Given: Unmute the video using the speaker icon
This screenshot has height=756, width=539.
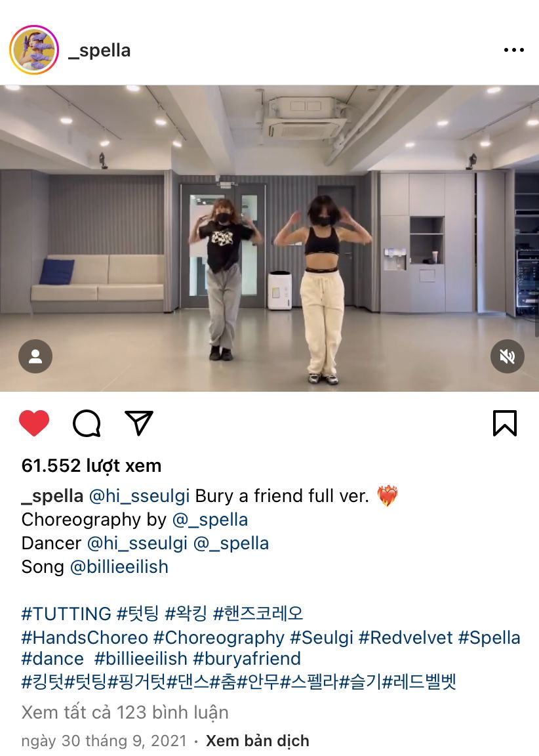Looking at the screenshot, I should 508,356.
